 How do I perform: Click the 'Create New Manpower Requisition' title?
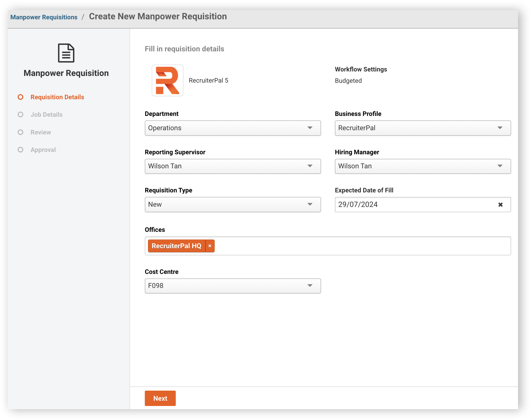pos(158,16)
